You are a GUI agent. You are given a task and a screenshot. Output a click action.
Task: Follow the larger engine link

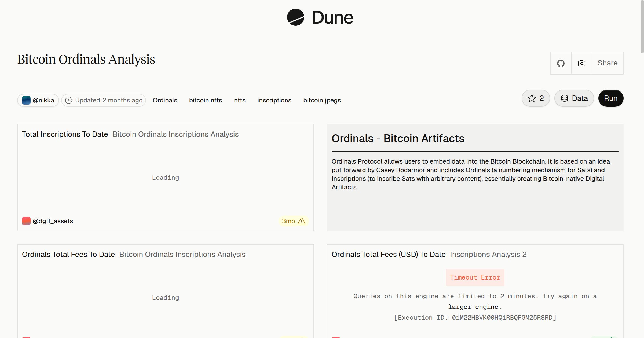pos(473,307)
